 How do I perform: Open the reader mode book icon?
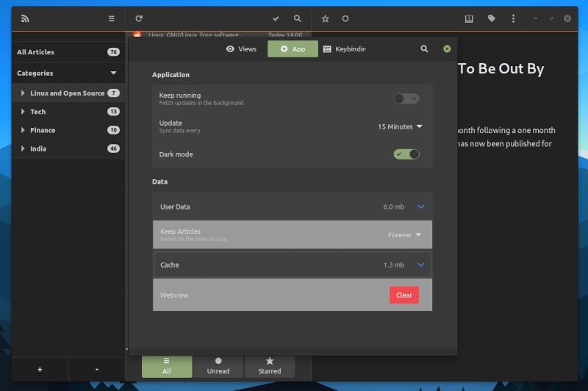469,18
